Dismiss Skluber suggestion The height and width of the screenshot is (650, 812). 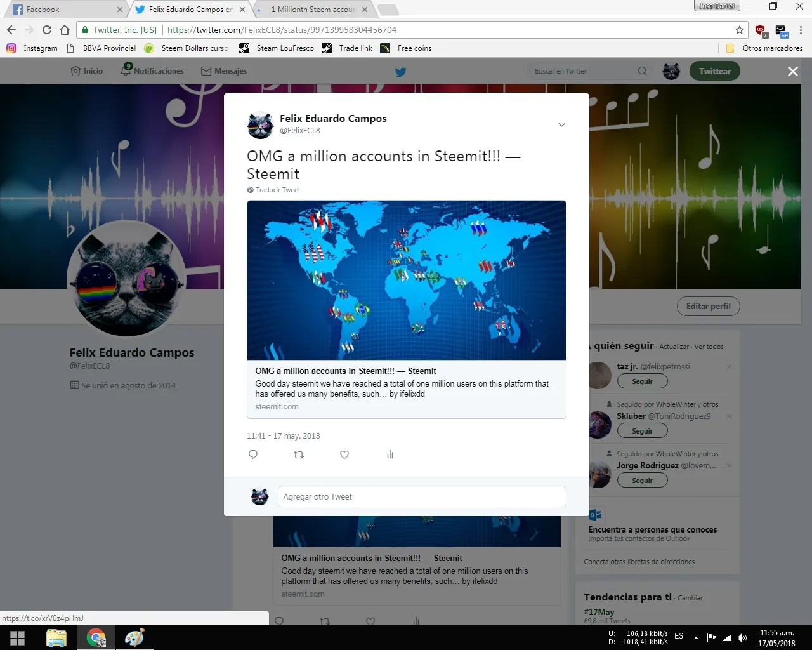pos(729,416)
